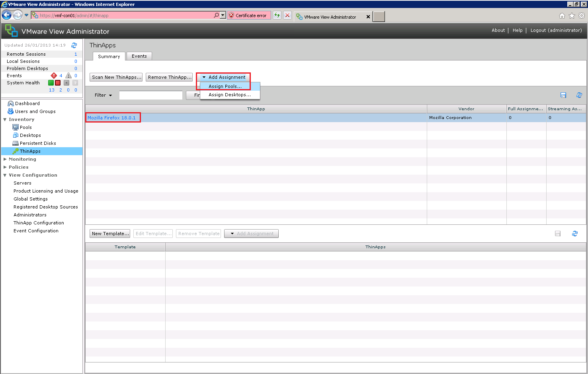588x374 pixels.
Task: Click the red error events icon
Action: pyautogui.click(x=54, y=76)
